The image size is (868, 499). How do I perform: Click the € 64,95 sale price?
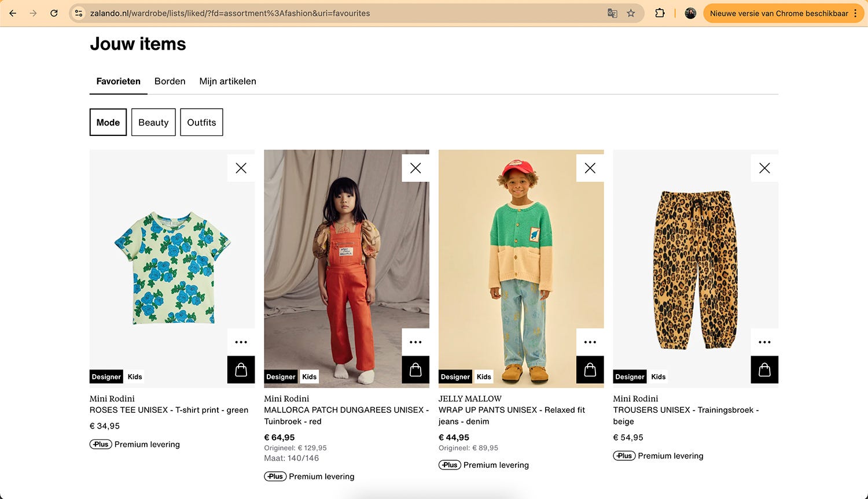pyautogui.click(x=279, y=438)
